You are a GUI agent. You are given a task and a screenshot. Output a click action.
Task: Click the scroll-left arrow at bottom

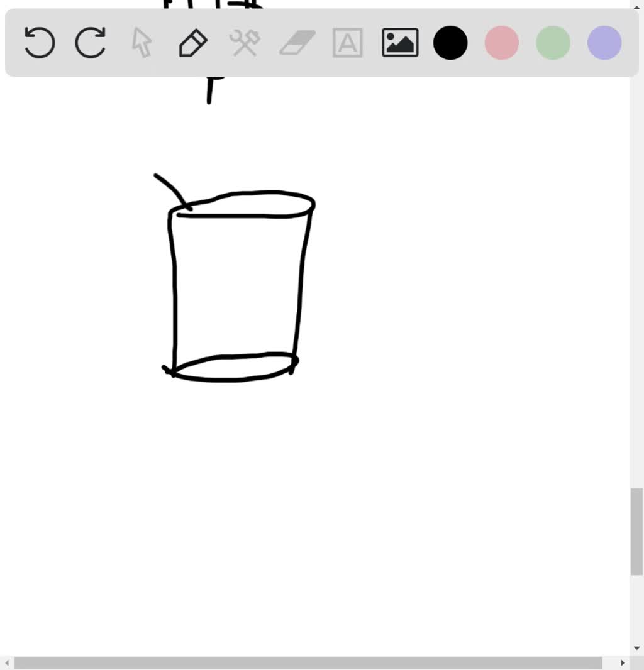(x=6, y=661)
